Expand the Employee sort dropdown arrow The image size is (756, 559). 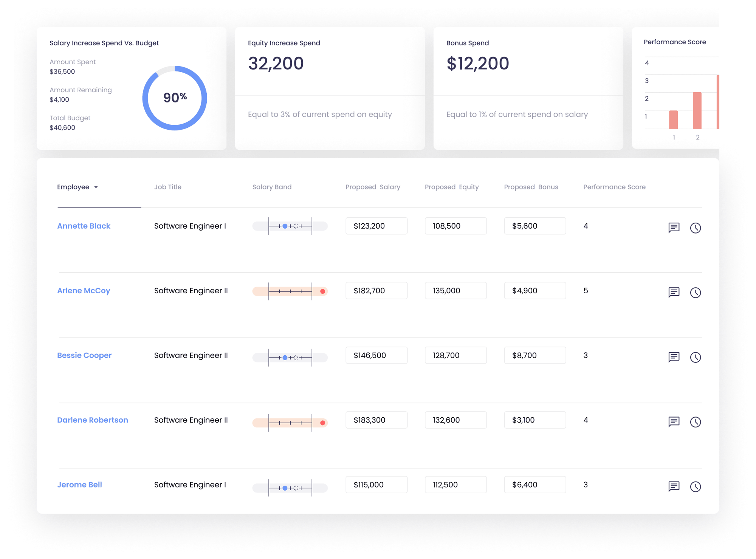pyautogui.click(x=96, y=187)
